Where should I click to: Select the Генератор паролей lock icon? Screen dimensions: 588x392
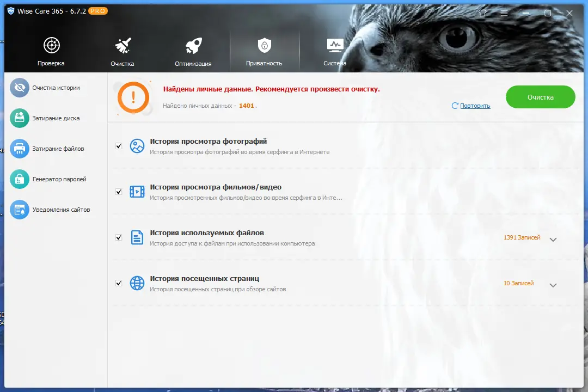(x=20, y=179)
